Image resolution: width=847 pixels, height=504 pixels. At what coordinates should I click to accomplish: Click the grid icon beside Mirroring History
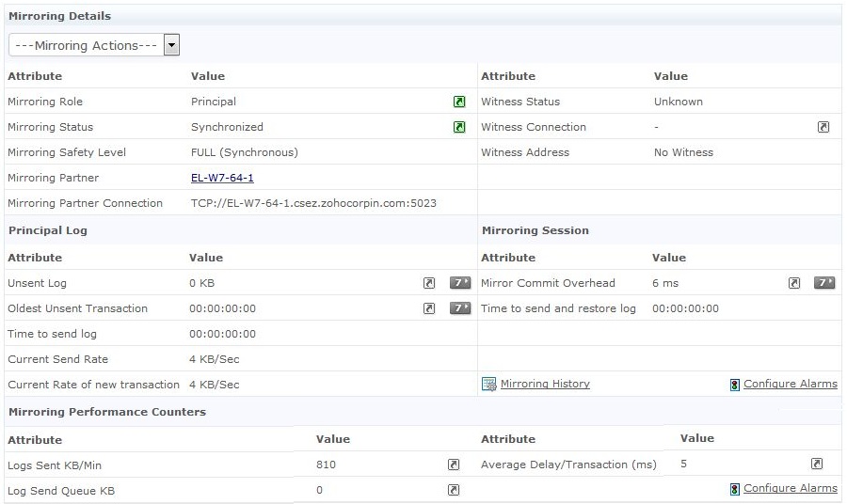(488, 384)
